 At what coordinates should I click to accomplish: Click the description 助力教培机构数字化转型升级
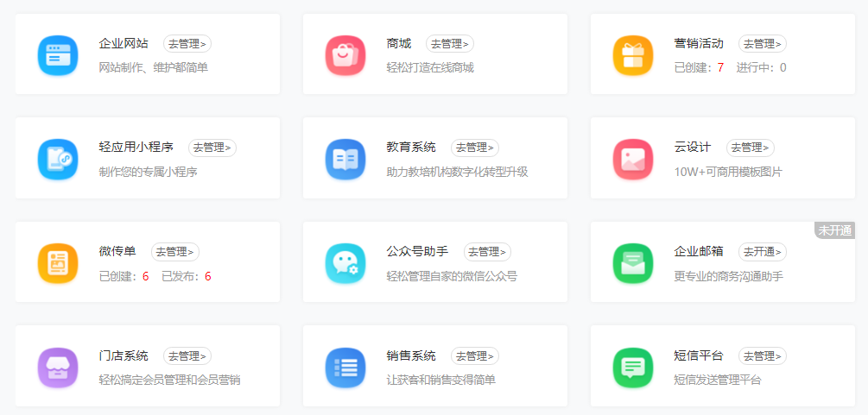pyautogui.click(x=457, y=172)
